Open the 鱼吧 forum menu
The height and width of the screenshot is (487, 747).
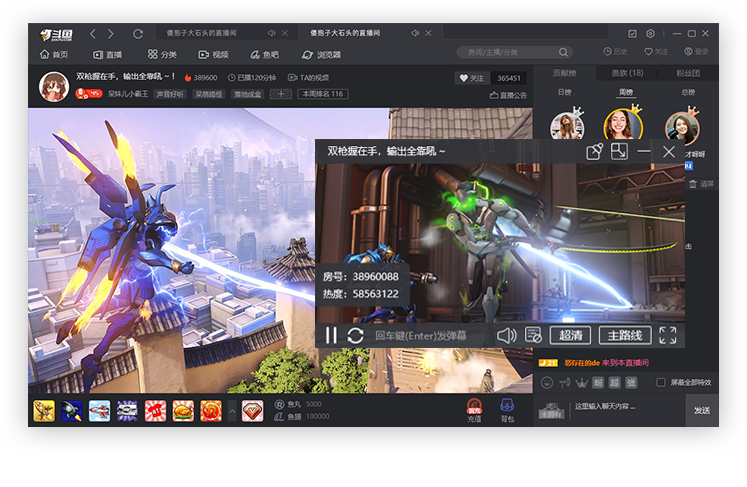point(265,54)
